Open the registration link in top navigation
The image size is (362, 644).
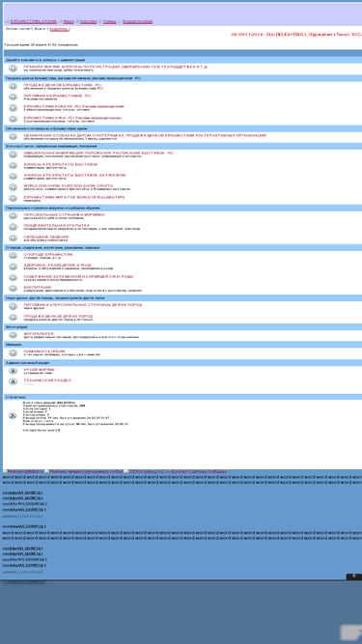tap(137, 21)
